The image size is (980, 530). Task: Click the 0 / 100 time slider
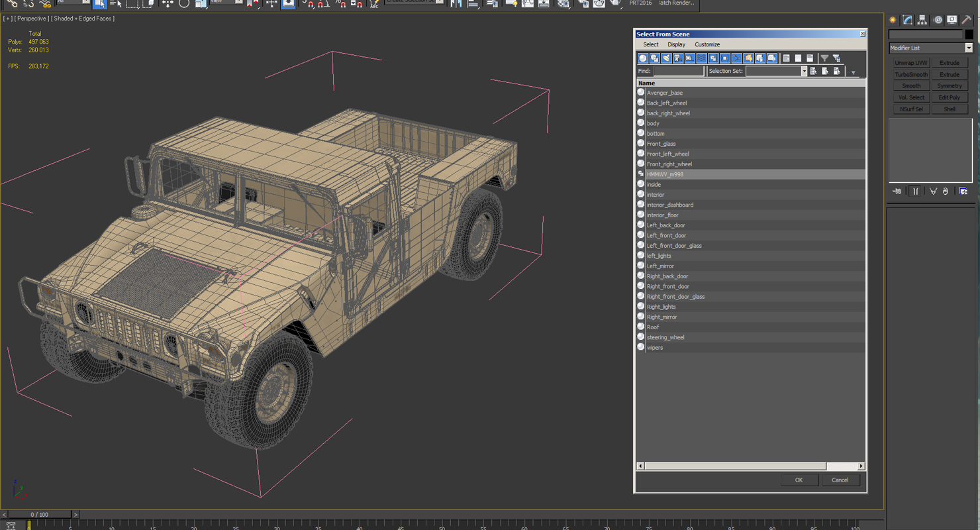[x=38, y=515]
